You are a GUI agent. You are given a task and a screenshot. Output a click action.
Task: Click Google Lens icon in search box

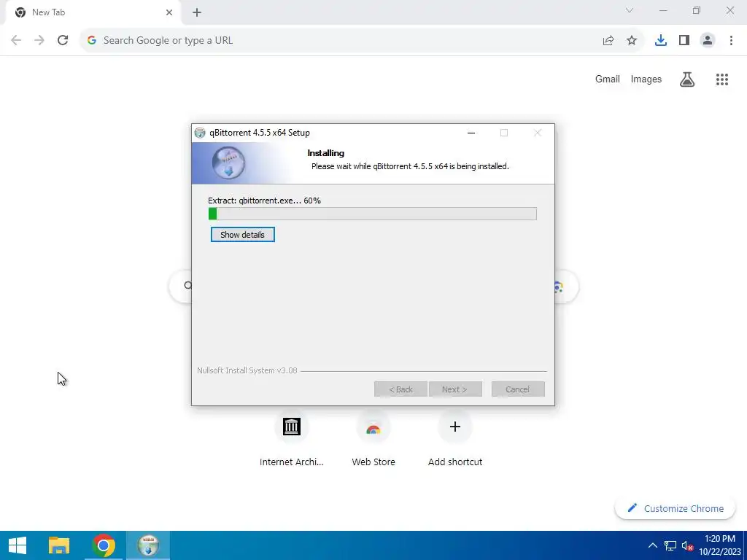click(x=558, y=286)
